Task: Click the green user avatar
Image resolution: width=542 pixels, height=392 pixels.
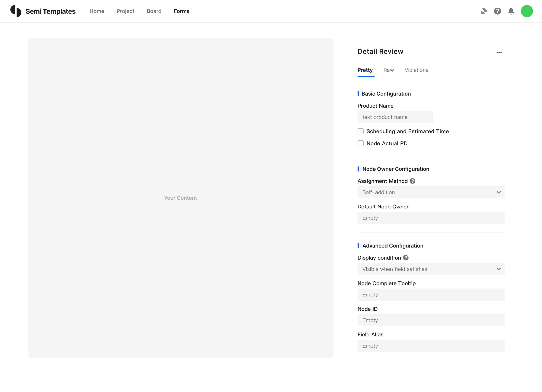Action: (527, 11)
